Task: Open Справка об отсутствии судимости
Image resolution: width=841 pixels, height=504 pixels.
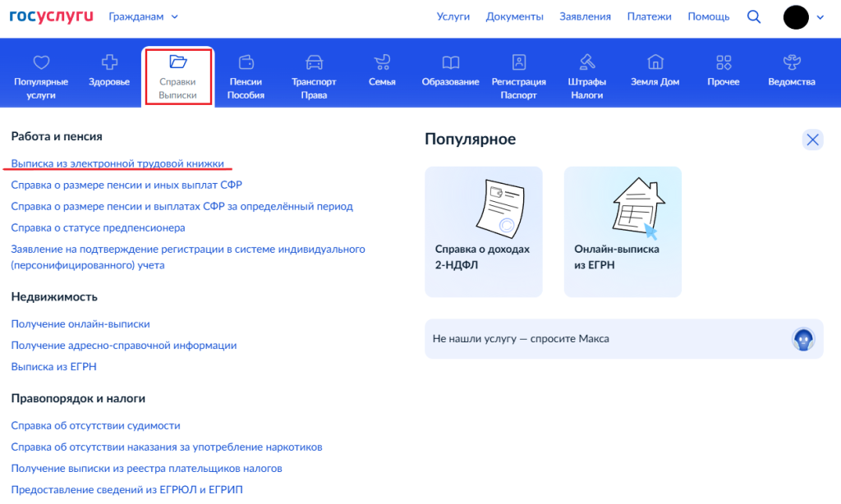Action: [x=95, y=426]
